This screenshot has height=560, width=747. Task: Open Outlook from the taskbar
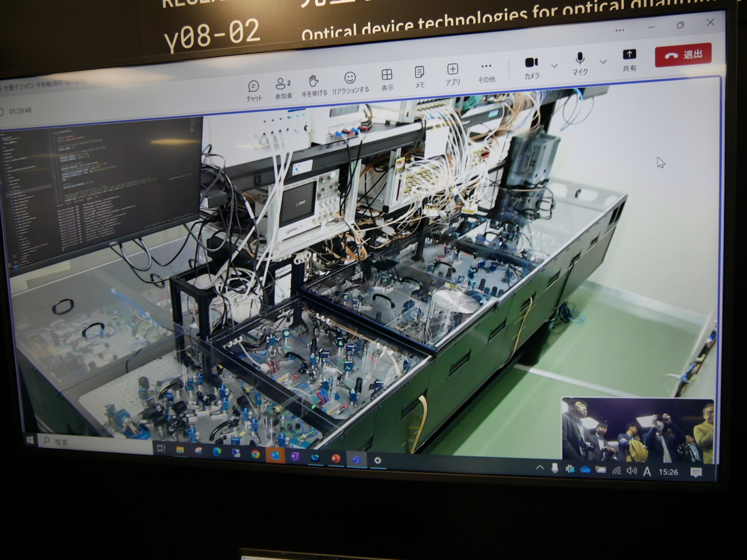(x=275, y=455)
